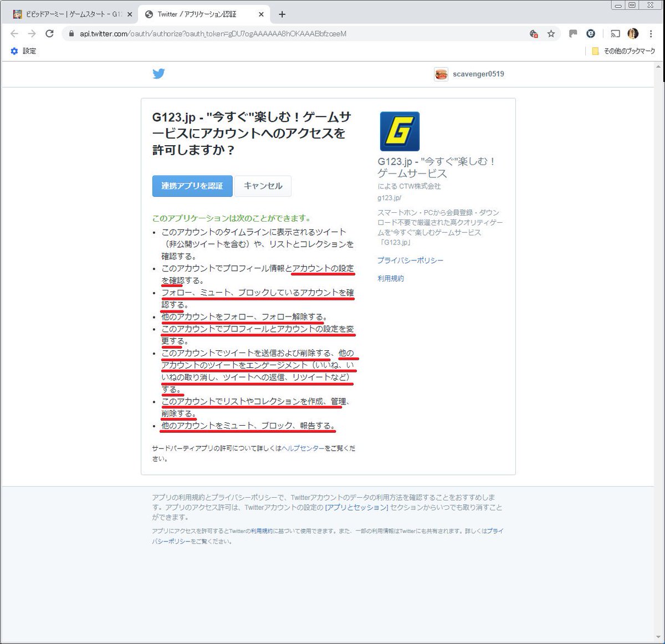Click the このアプリケーションは次のことができます。 heading

coord(232,218)
